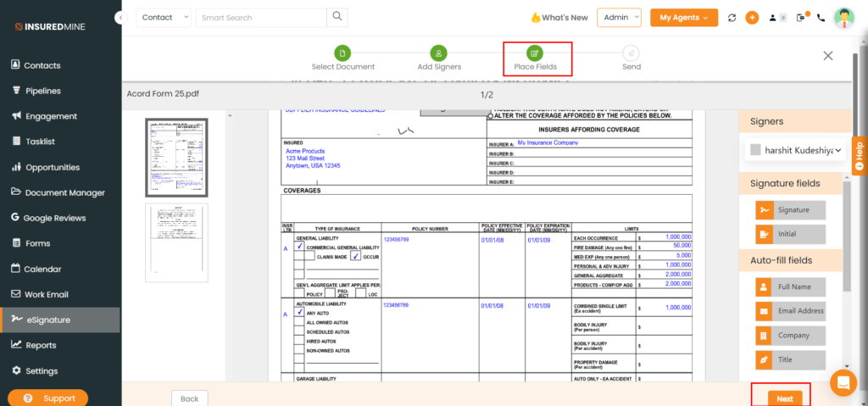Image resolution: width=868 pixels, height=406 pixels.
Task: Select the Full Name auto-fill field
Action: 791,287
